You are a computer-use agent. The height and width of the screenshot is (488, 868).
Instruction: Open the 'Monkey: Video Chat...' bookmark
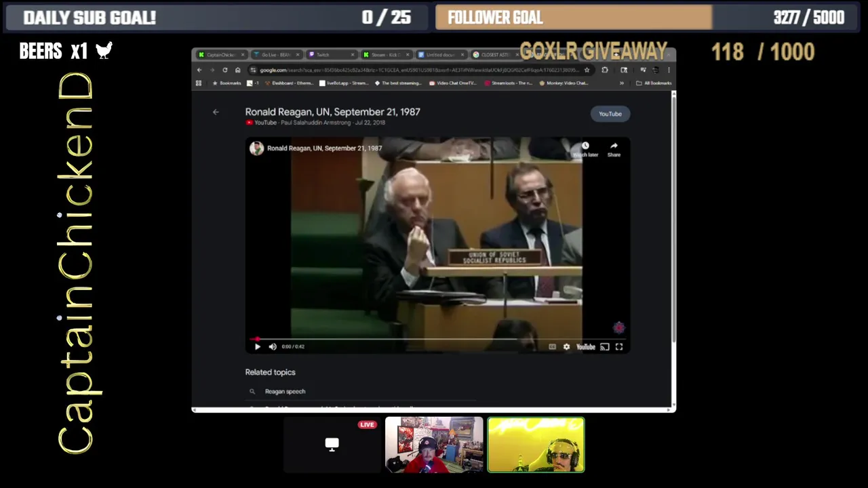click(564, 83)
